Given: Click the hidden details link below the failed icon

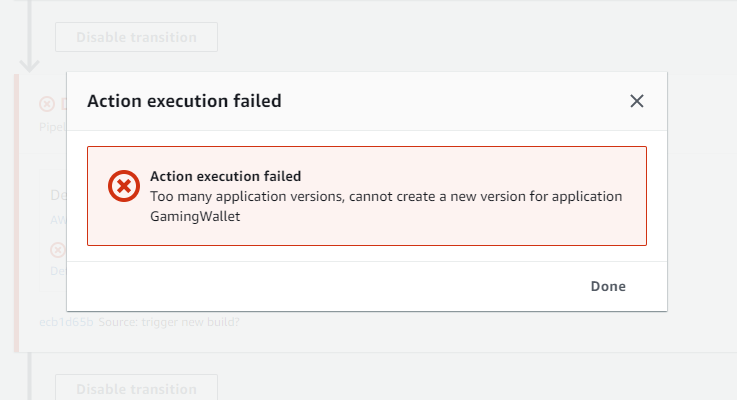Looking at the screenshot, I should (x=58, y=271).
